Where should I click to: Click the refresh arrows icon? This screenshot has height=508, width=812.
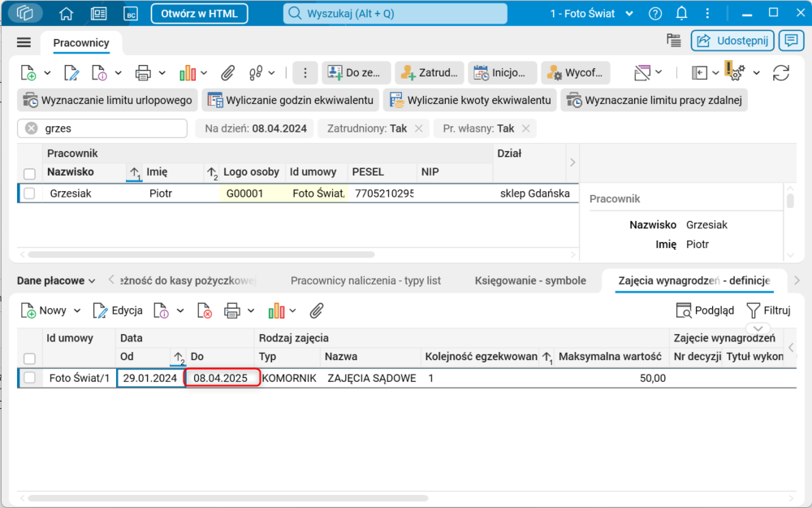pyautogui.click(x=781, y=73)
